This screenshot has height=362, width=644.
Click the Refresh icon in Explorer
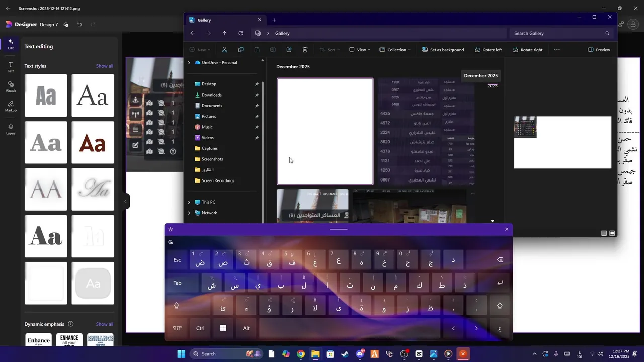coord(240,33)
